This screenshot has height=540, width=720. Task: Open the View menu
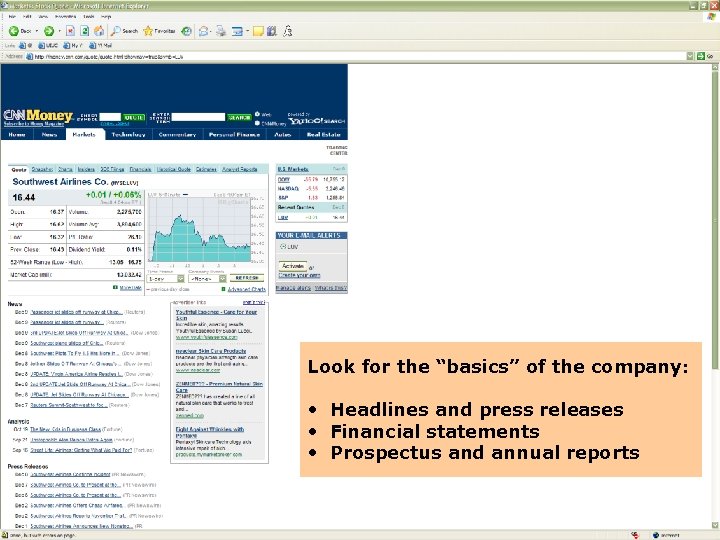click(43, 16)
